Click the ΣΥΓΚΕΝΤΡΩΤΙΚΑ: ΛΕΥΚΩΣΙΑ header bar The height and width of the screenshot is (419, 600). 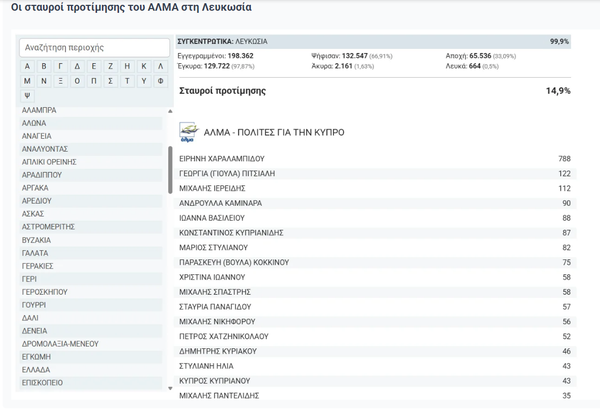[x=373, y=42]
